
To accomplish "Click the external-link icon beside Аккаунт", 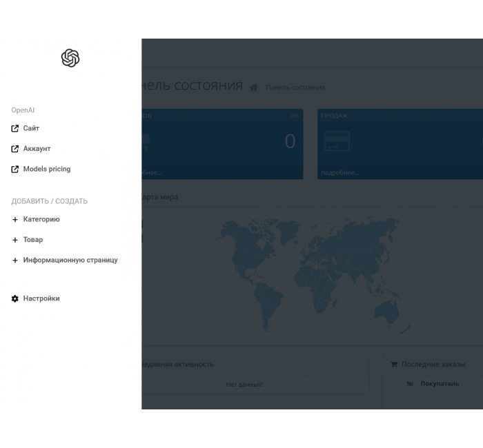I will click(14, 149).
